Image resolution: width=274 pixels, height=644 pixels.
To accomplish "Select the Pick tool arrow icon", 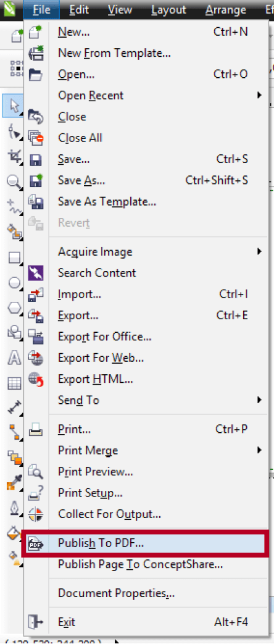I will 14,106.
